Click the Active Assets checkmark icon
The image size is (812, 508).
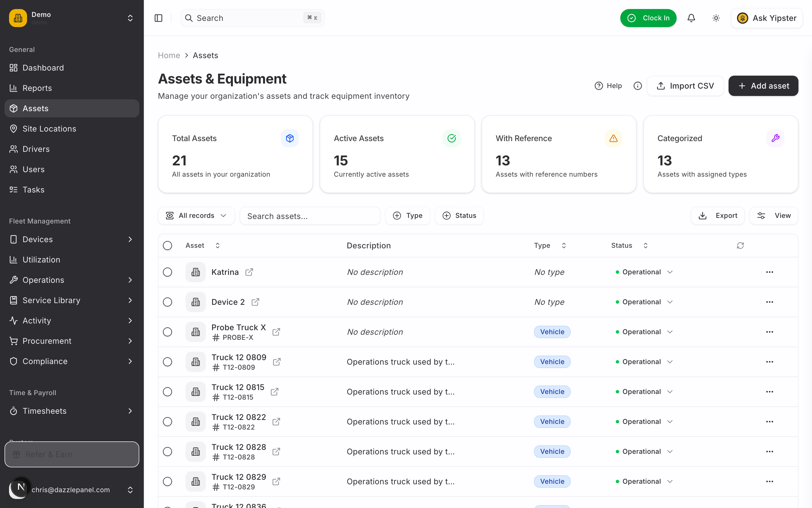click(x=452, y=138)
